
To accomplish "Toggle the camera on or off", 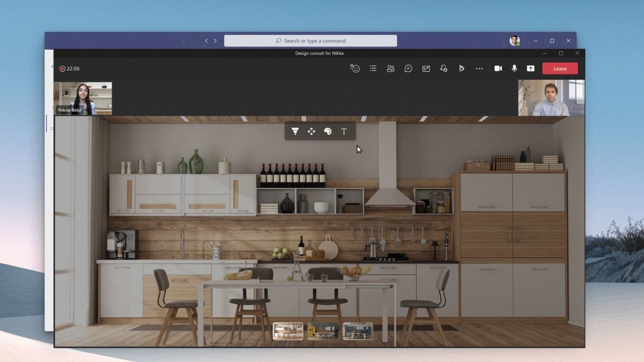I will tap(498, 68).
